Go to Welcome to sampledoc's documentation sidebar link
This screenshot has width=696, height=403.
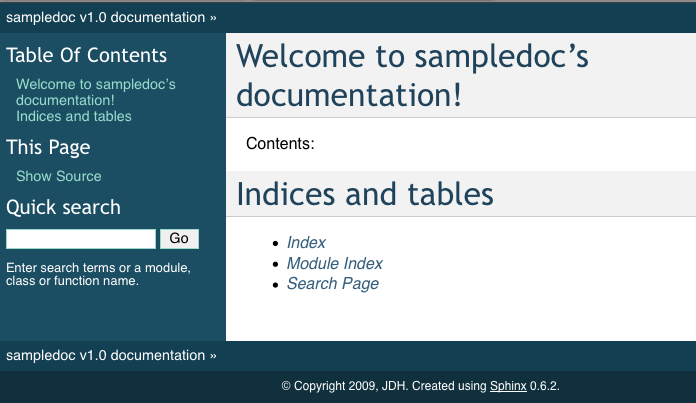(95, 92)
